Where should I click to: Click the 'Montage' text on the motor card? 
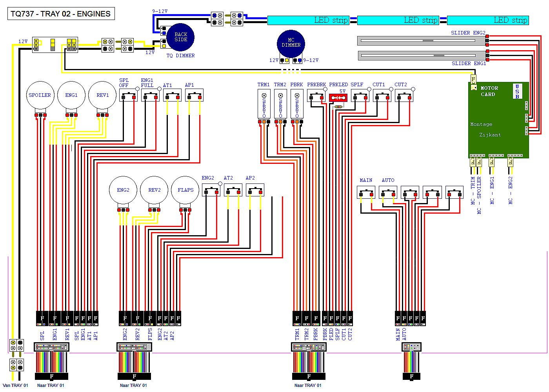coord(481,124)
